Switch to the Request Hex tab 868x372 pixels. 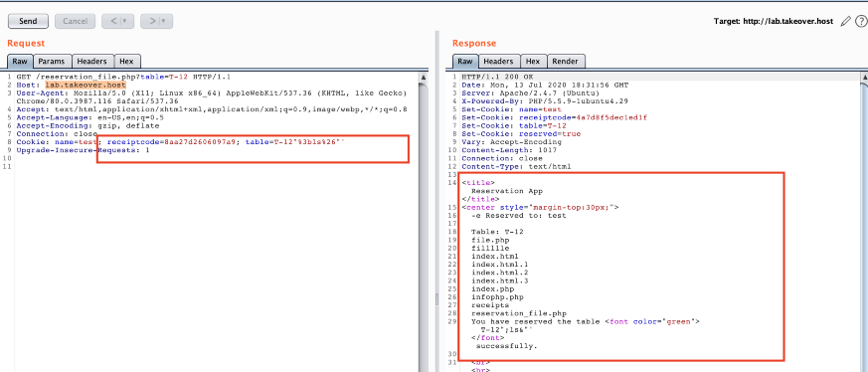pos(127,62)
